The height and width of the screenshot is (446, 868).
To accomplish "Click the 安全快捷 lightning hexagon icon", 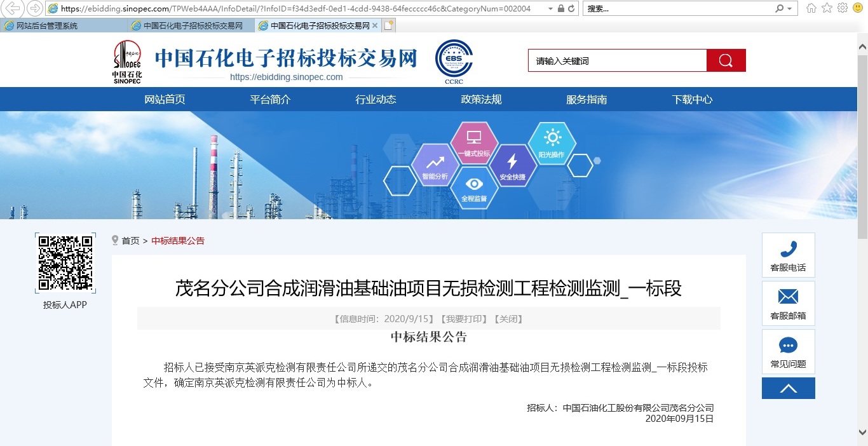I will point(513,164).
